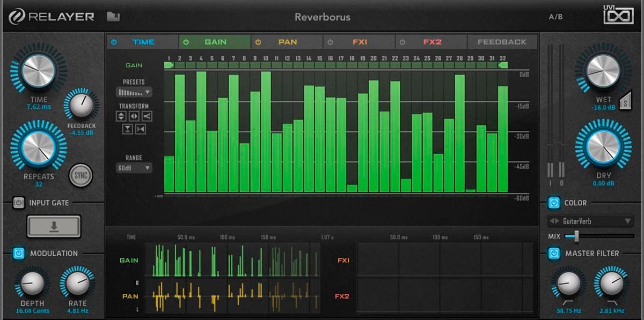Screen dimensions: 644x320
Task: Toggle the Modulation power button
Action: [19, 254]
